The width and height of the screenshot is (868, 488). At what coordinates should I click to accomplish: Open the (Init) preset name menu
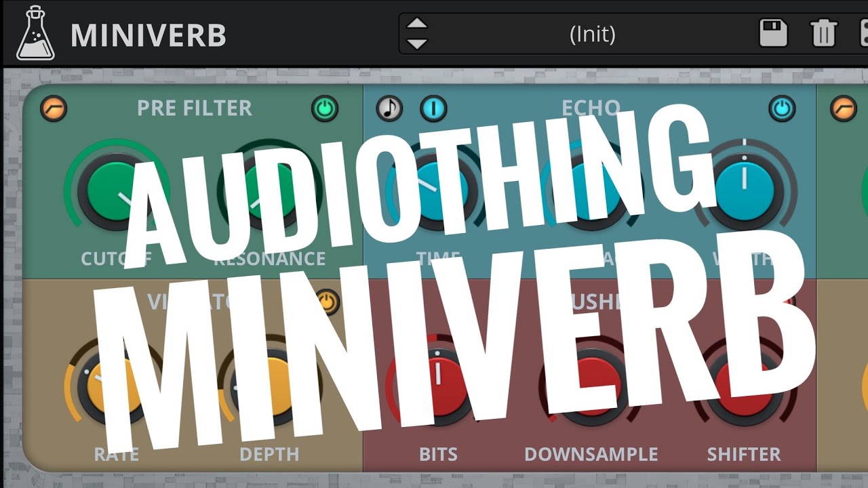[x=593, y=33]
